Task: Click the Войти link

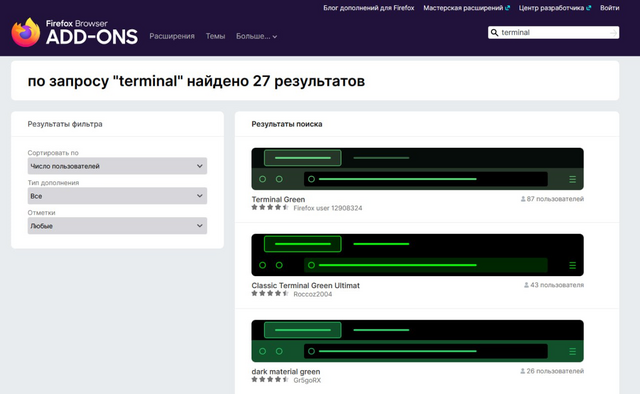Action: point(609,8)
